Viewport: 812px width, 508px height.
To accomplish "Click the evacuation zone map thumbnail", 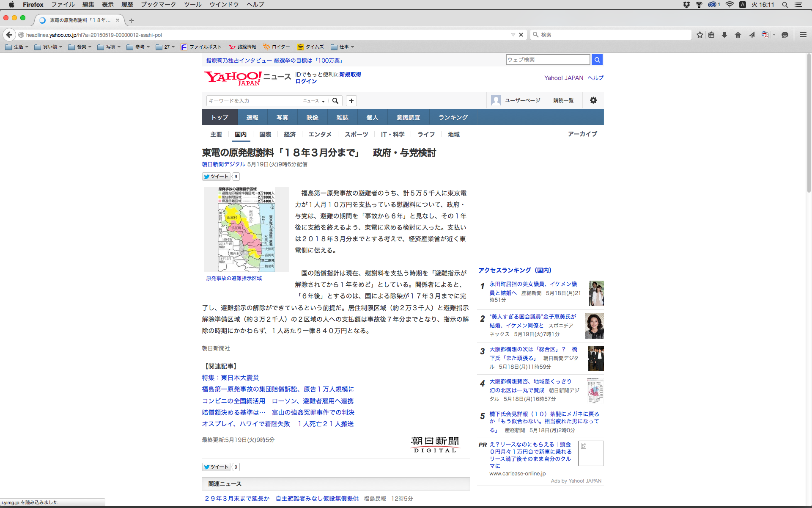I will [x=246, y=229].
